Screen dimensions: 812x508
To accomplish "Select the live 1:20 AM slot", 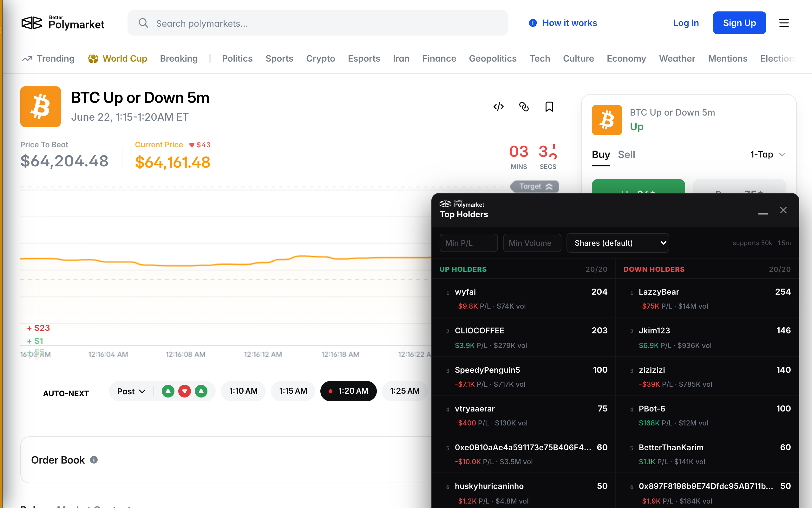I will [348, 391].
